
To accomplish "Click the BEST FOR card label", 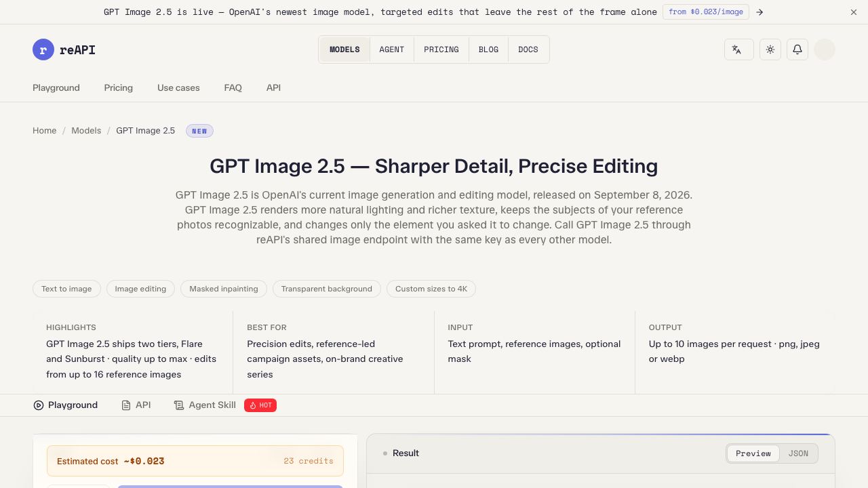I will (x=267, y=327).
